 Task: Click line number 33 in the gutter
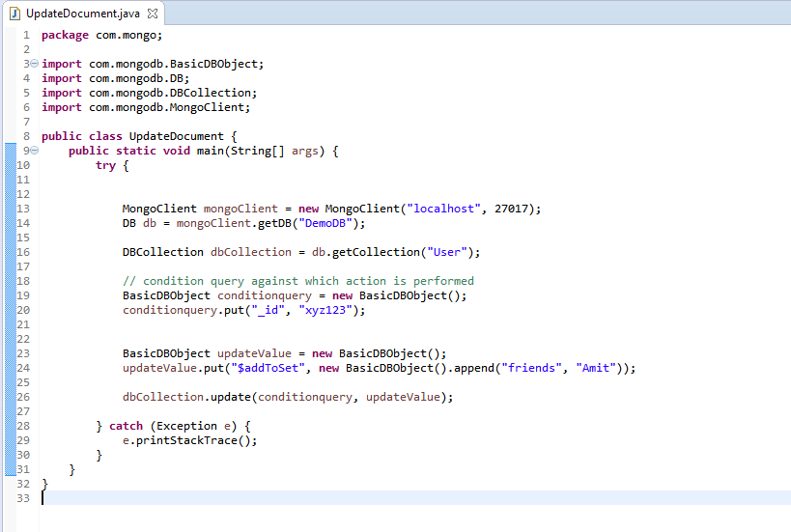click(23, 498)
